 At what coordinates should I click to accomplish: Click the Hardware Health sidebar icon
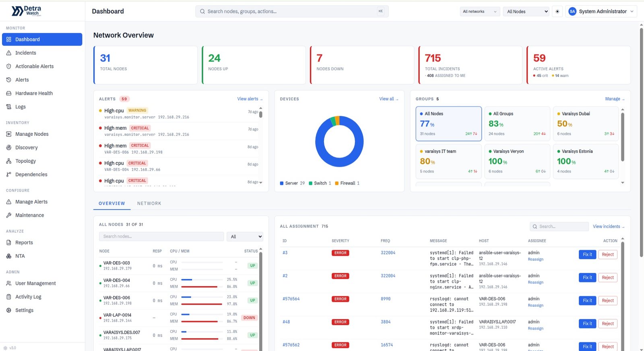(x=9, y=93)
